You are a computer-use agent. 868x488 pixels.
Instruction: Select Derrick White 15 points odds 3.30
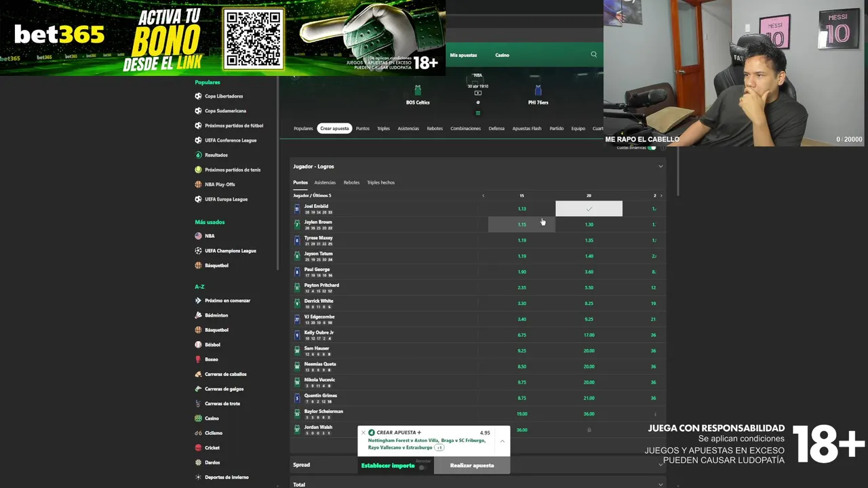[x=521, y=303]
